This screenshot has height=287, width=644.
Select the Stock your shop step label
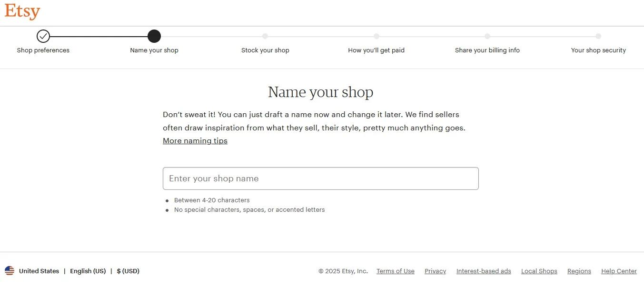click(x=265, y=50)
